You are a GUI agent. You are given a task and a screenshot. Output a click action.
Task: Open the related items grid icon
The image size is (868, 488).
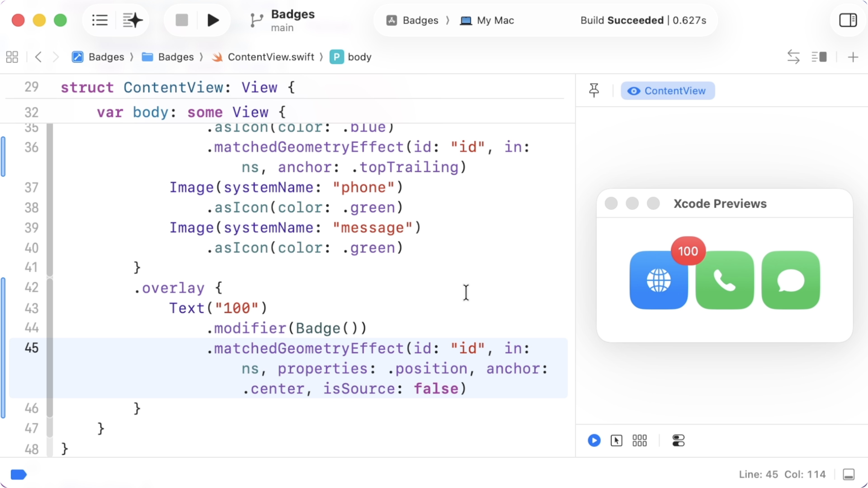coord(12,57)
